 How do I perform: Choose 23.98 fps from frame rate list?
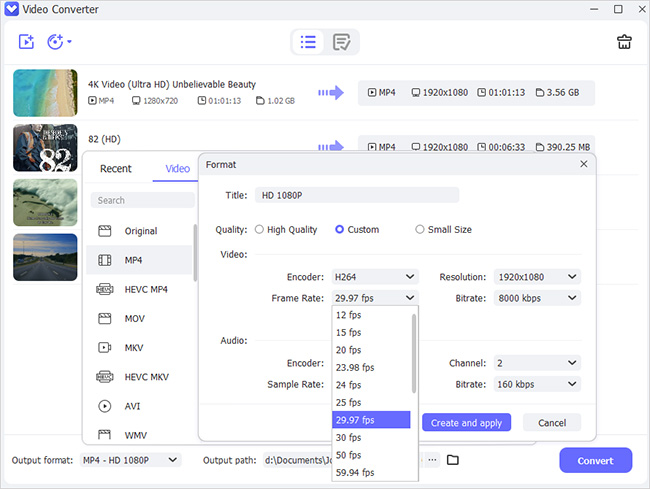point(371,367)
